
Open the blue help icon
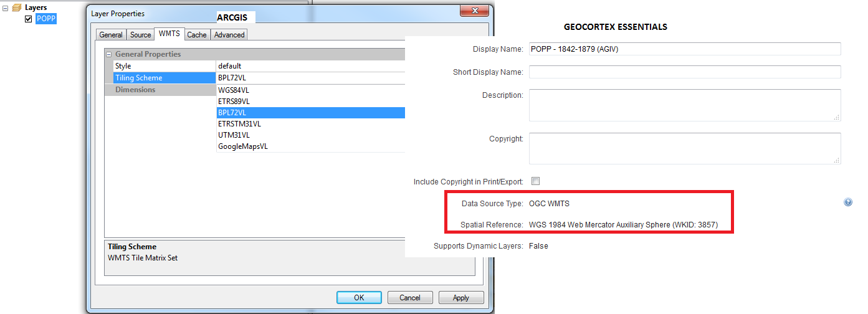click(x=848, y=202)
